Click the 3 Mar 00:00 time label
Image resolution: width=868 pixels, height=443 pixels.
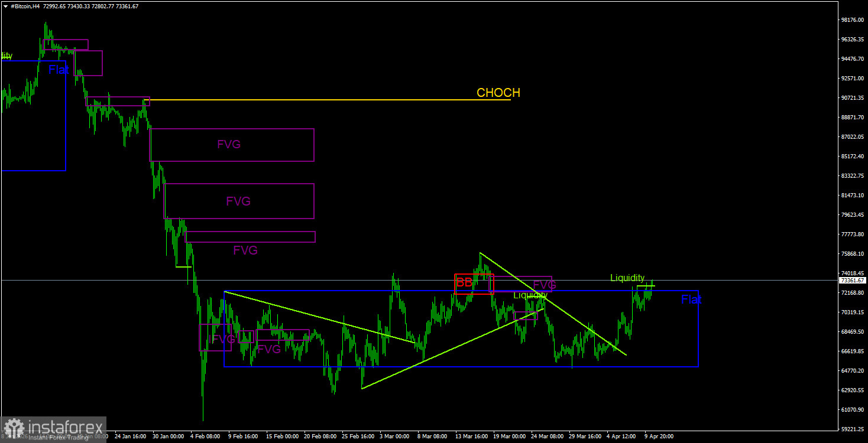coord(396,437)
